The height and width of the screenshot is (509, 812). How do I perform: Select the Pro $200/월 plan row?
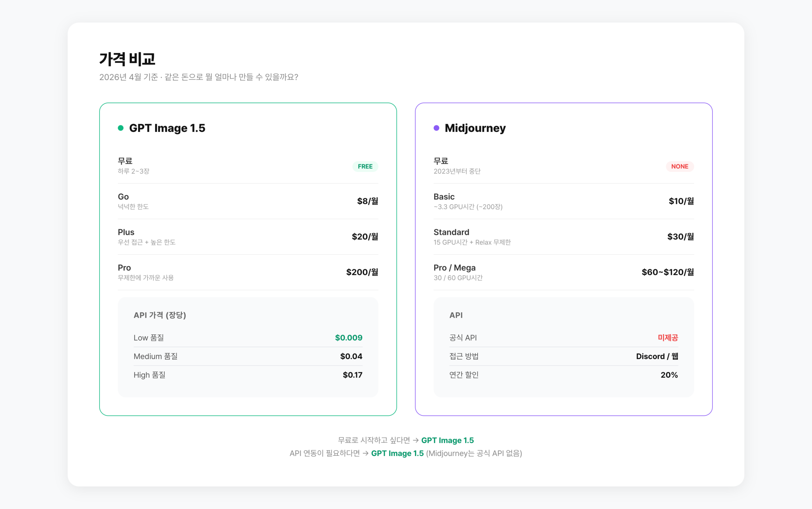(248, 272)
